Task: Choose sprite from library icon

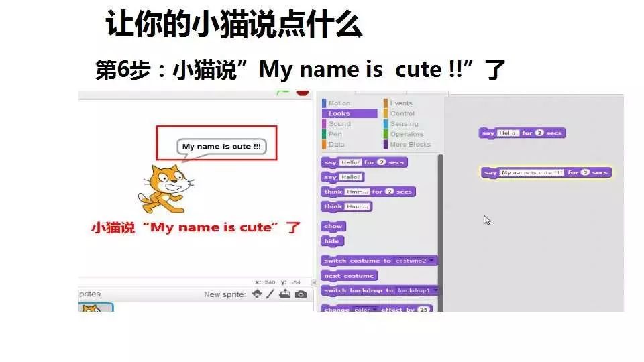Action: click(x=257, y=294)
